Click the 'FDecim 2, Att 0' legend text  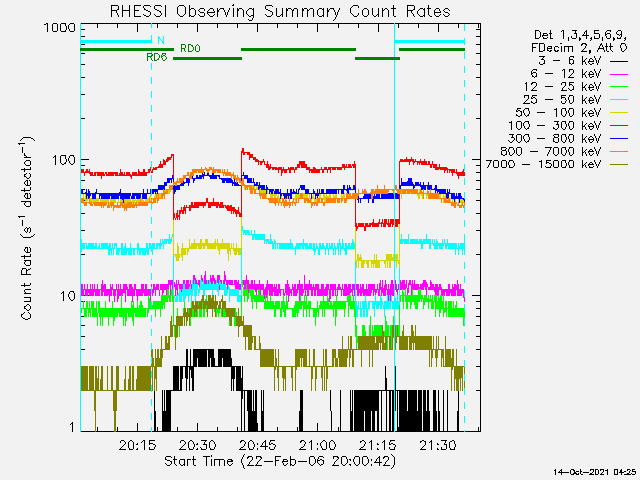point(579,48)
